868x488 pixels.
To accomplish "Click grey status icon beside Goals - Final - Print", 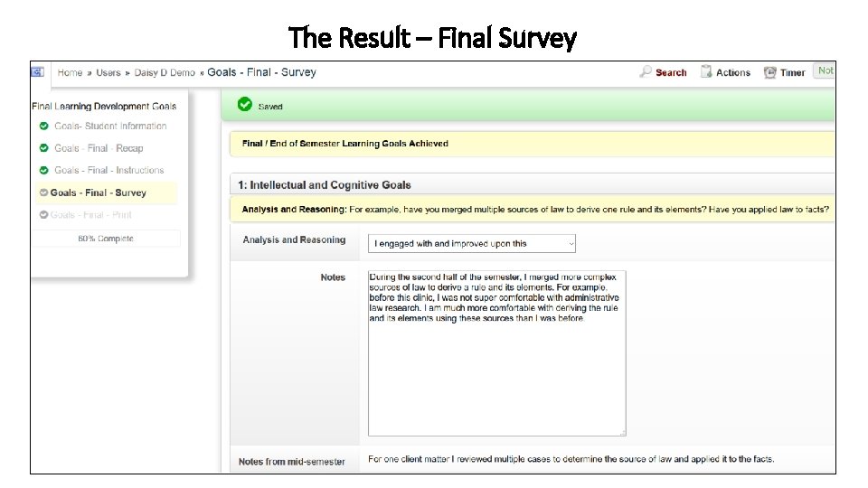I will [43, 215].
